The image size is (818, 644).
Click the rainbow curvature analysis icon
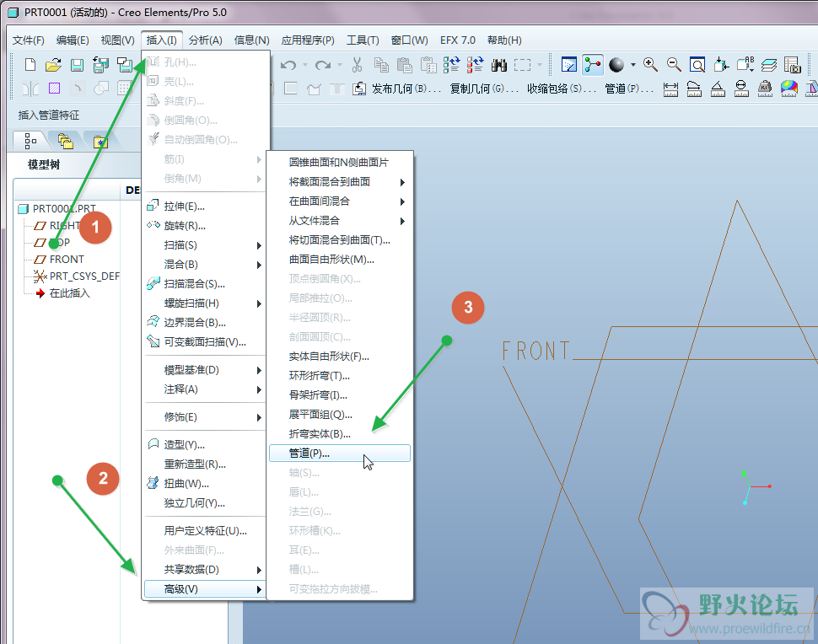pyautogui.click(x=789, y=89)
